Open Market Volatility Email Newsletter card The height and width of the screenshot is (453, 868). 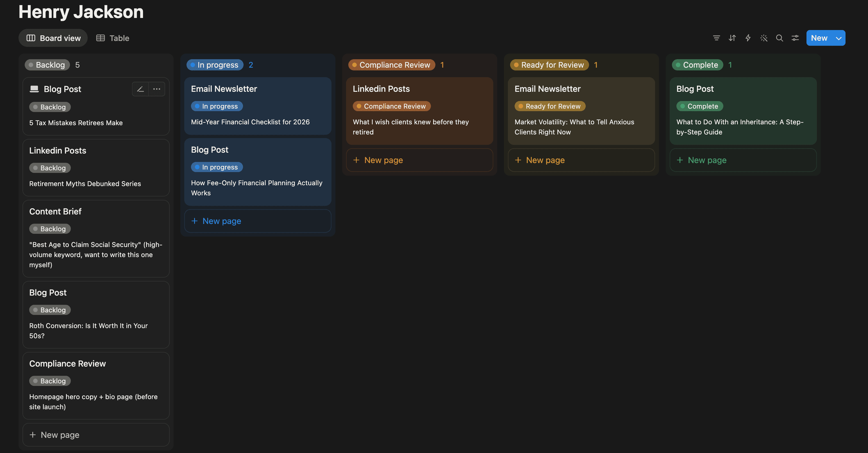click(x=581, y=111)
